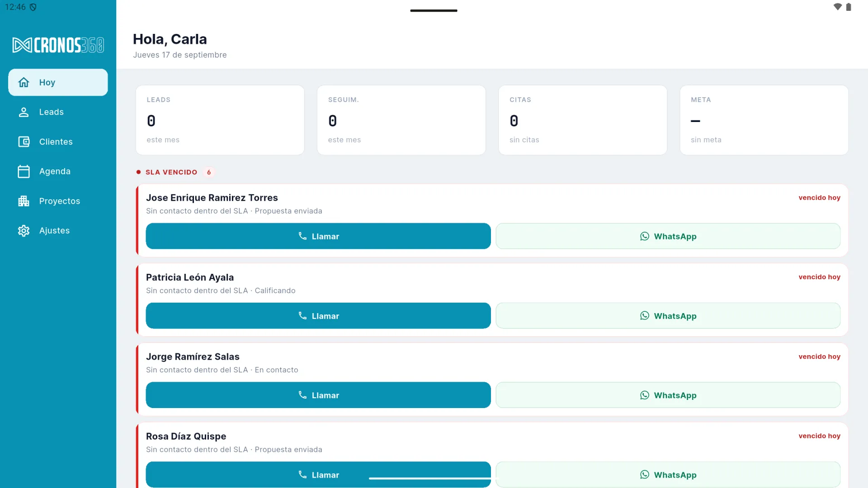Open the Agenda section

(58, 171)
